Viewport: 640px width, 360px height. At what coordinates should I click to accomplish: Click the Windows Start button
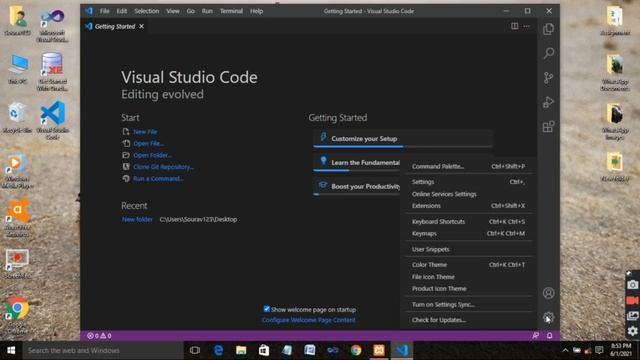pyautogui.click(x=11, y=350)
